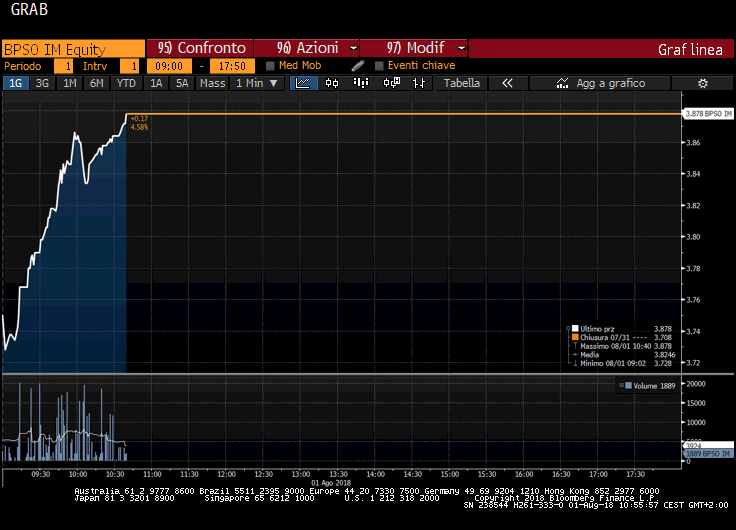Click the Agg a grafico button
Viewport: 736px width, 530px height.
point(601,83)
